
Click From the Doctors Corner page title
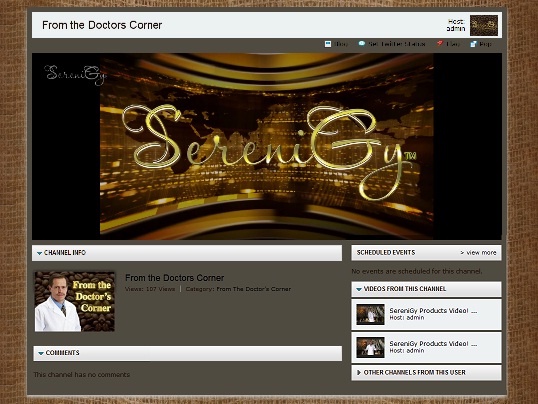click(x=102, y=25)
